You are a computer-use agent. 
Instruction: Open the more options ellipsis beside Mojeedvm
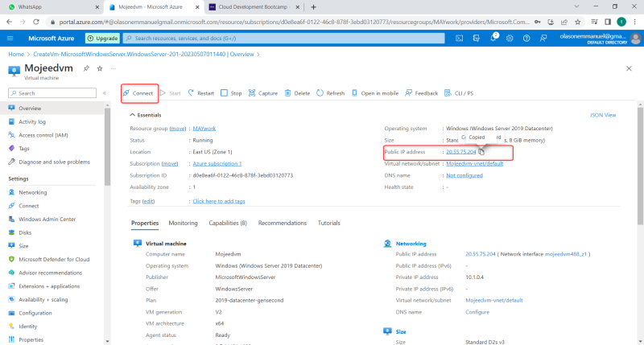point(113,68)
